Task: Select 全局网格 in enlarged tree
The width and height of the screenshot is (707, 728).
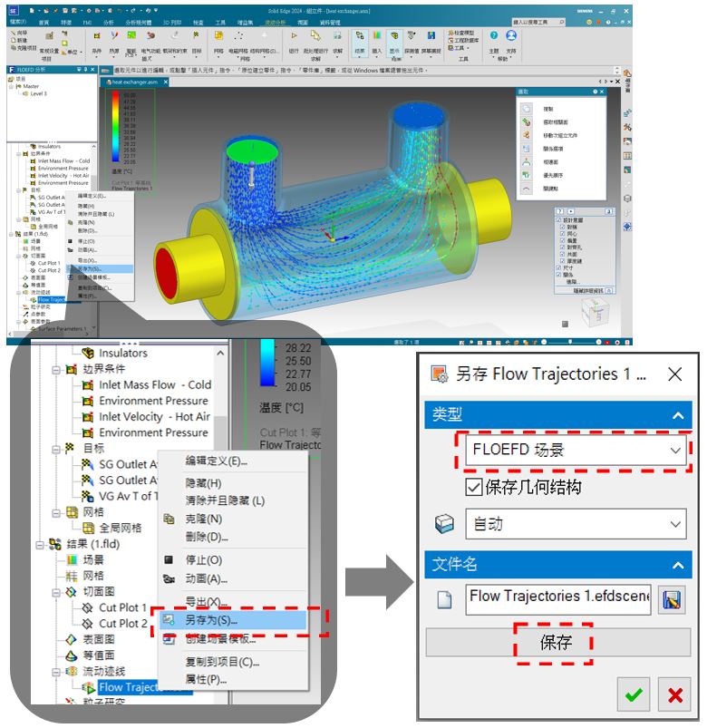Action: [x=120, y=529]
